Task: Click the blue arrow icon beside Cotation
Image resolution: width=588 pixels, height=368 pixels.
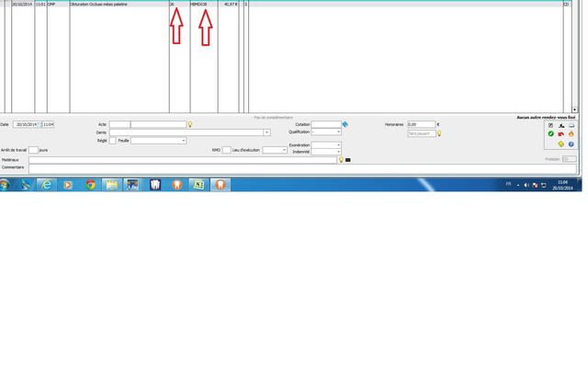Action: pyautogui.click(x=345, y=124)
